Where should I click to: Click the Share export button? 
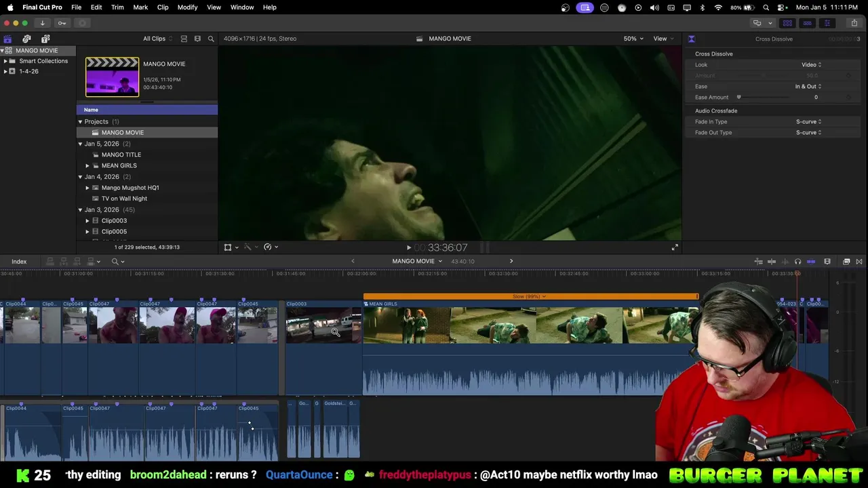coord(854,23)
